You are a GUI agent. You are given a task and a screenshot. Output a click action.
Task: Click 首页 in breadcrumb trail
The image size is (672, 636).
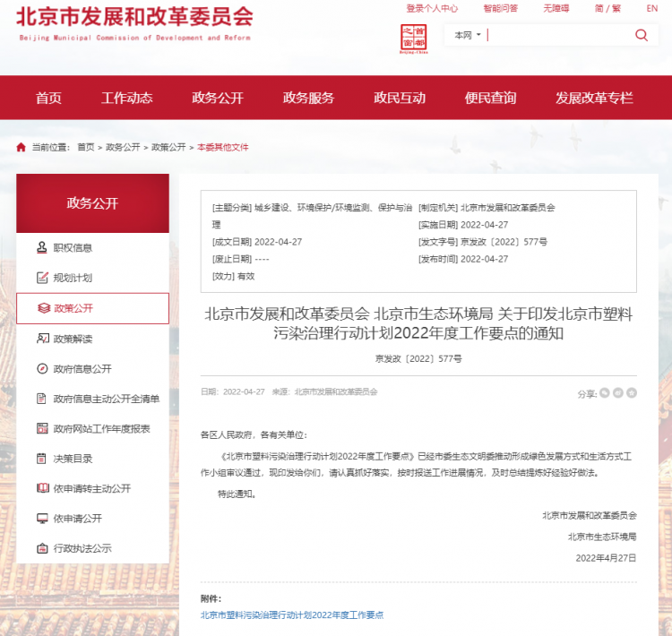tap(86, 148)
